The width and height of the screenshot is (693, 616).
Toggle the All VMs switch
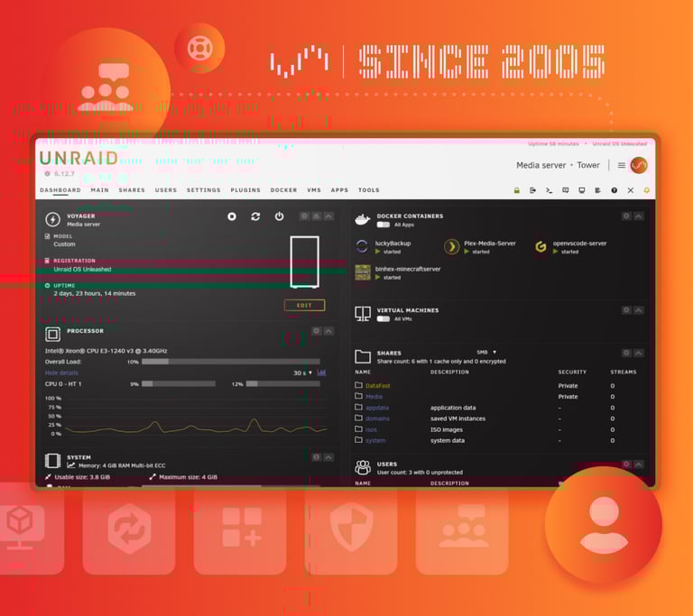click(383, 318)
